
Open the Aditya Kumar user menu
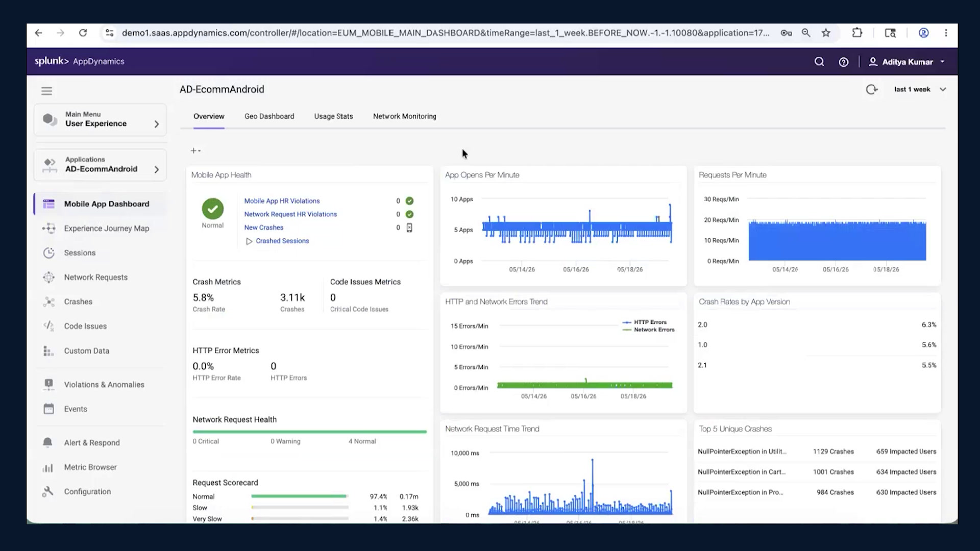click(x=906, y=62)
